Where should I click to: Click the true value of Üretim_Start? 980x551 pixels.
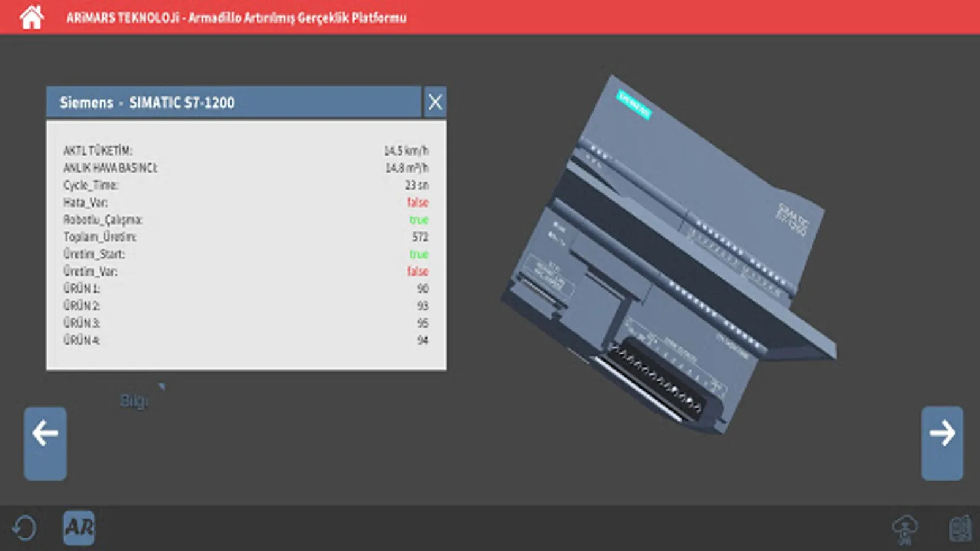coord(419,254)
